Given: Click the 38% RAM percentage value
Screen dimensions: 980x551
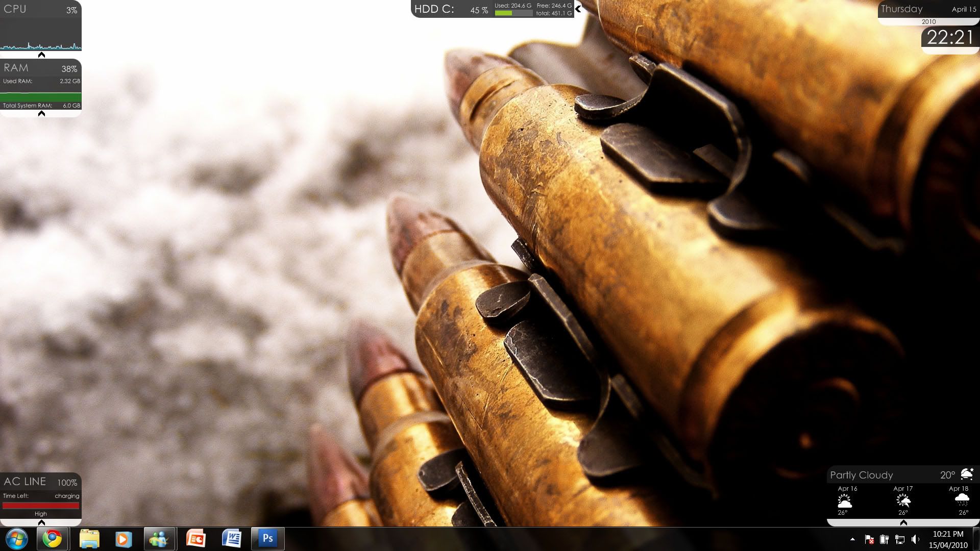Looking at the screenshot, I should click(x=69, y=69).
